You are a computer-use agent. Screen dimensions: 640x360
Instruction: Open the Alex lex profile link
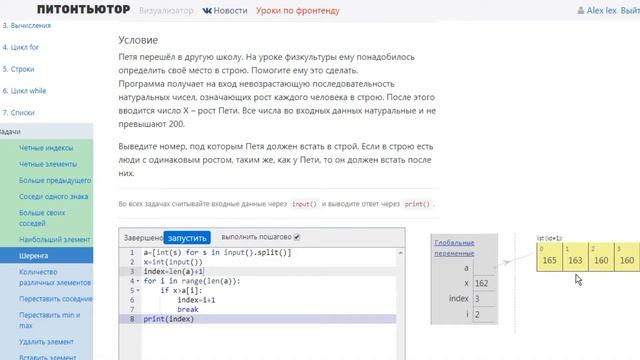click(x=601, y=11)
